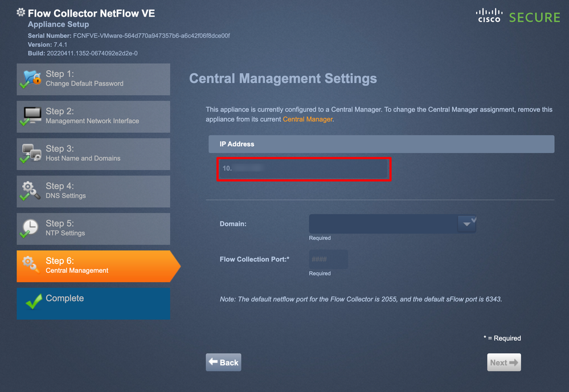Image resolution: width=569 pixels, height=392 pixels.
Task: Open Step 1: Change Default Password
Action: [93, 80]
